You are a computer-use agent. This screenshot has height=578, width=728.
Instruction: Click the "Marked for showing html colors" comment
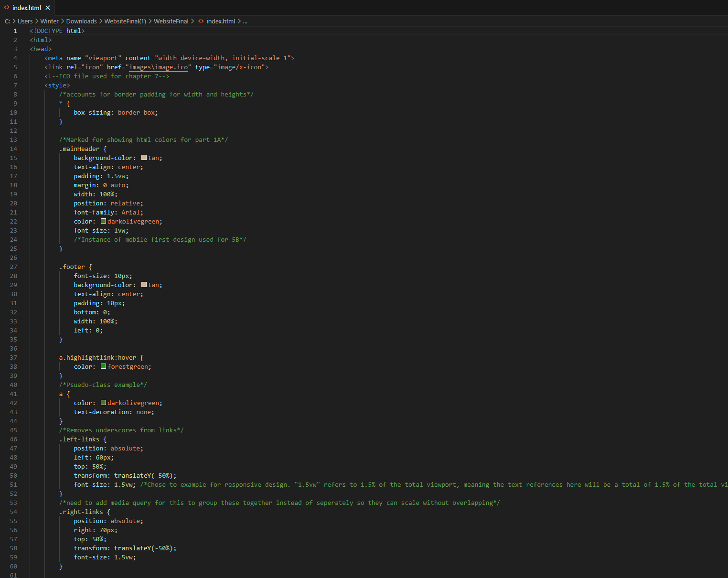(144, 140)
